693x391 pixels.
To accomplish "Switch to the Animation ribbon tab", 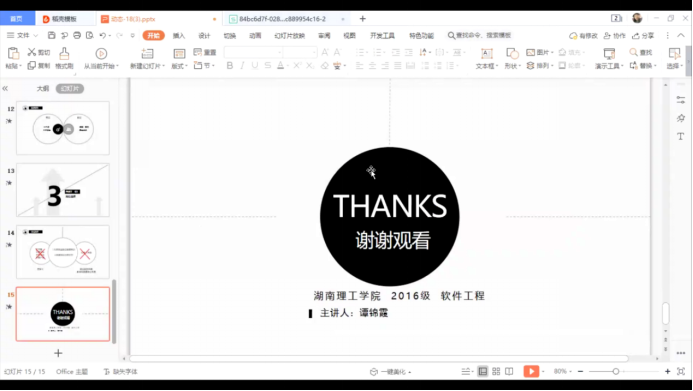I will [255, 35].
